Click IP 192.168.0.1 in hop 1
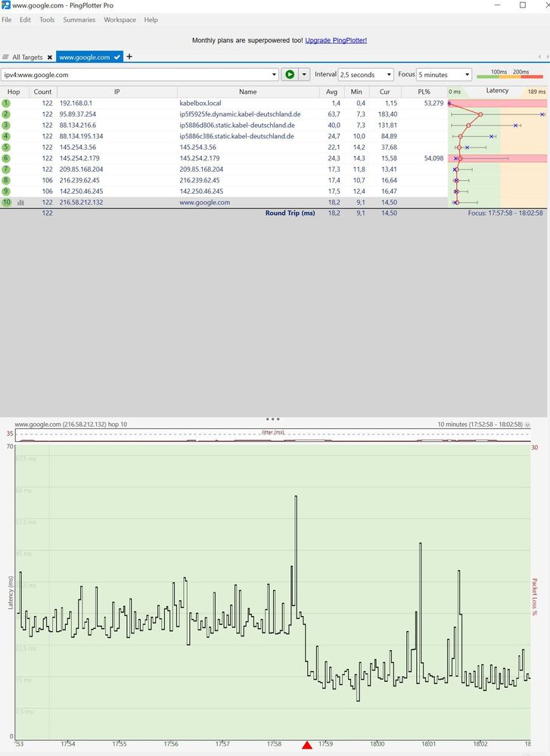550x756 pixels. (x=76, y=103)
